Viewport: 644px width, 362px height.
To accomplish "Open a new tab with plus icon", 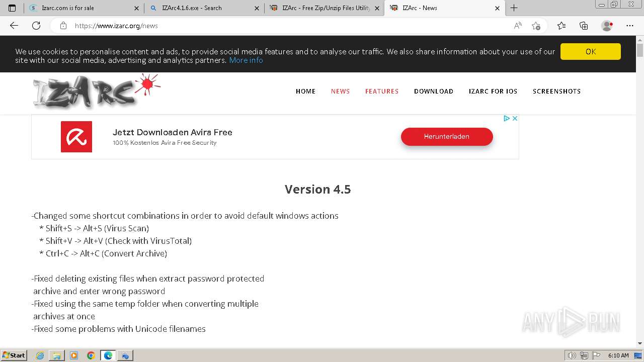I will (514, 8).
